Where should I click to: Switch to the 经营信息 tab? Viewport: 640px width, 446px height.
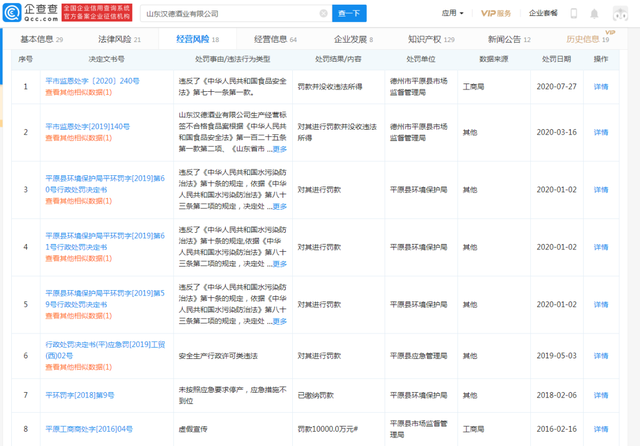click(275, 39)
